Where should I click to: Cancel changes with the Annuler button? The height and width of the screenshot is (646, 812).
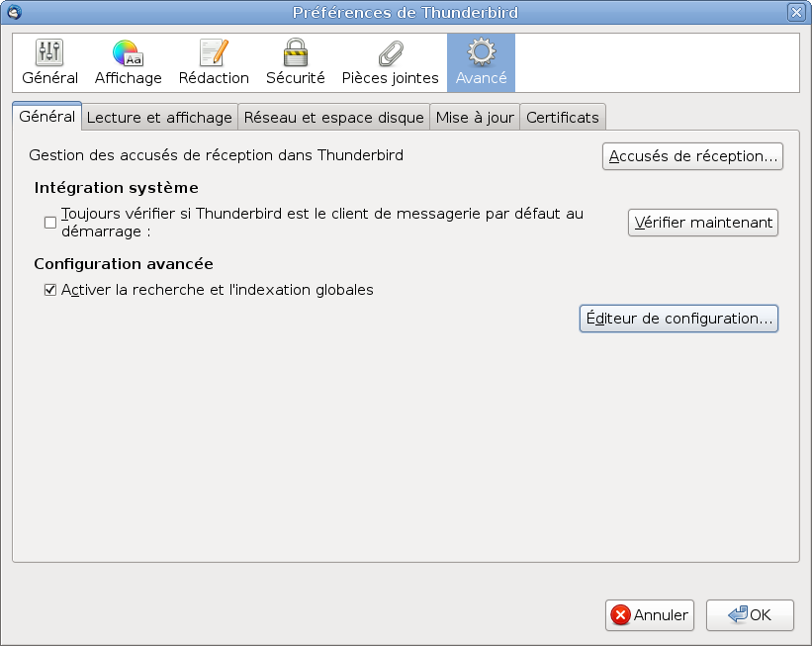coord(649,615)
